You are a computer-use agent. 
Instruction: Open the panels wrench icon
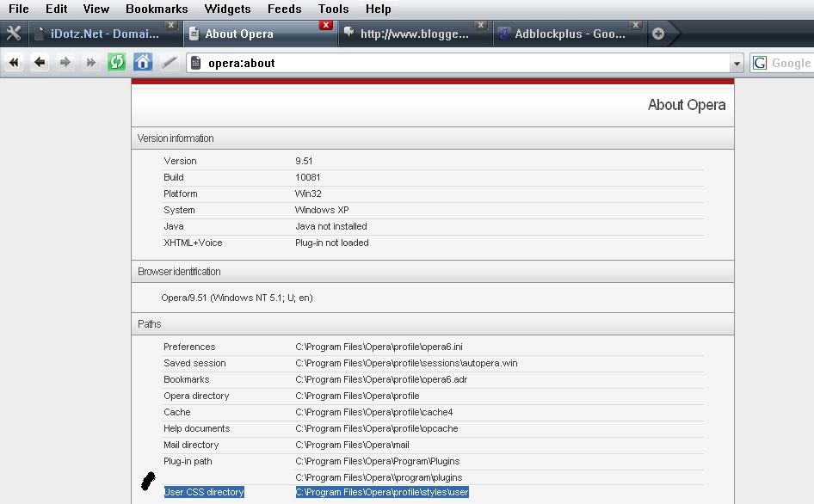click(14, 34)
